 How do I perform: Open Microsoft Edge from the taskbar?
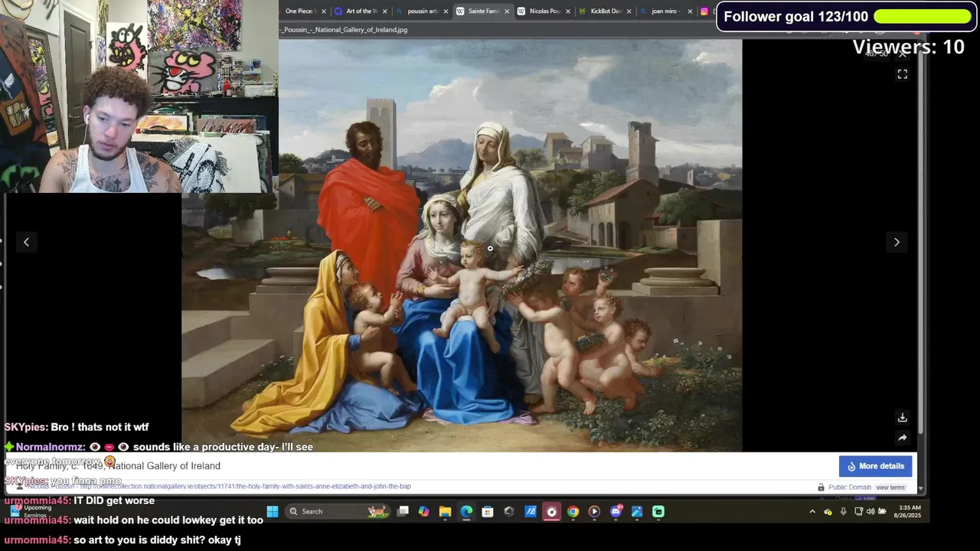click(x=466, y=511)
